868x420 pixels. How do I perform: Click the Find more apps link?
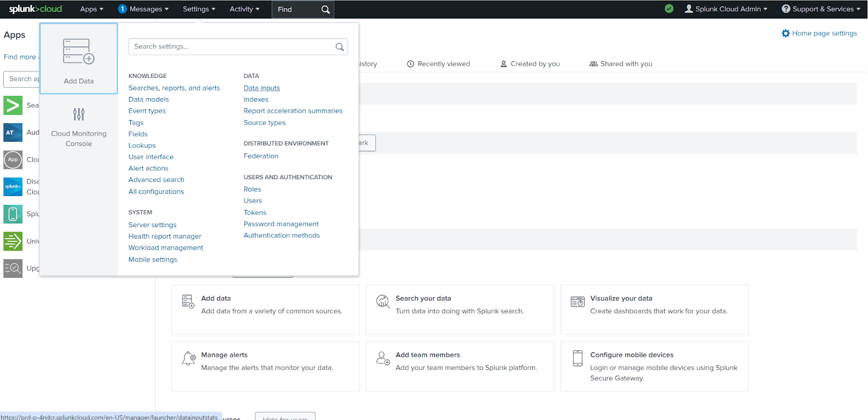pos(21,57)
